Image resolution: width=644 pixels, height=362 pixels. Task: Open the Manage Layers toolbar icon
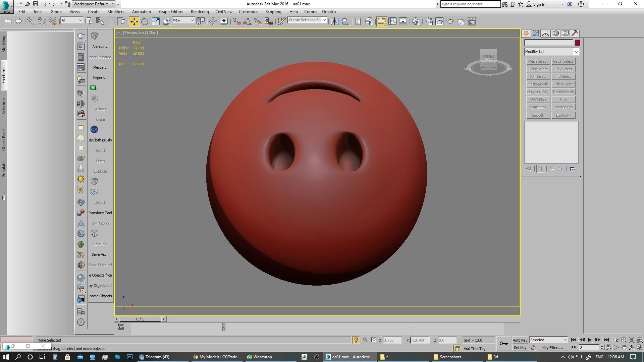pyautogui.click(x=369, y=21)
